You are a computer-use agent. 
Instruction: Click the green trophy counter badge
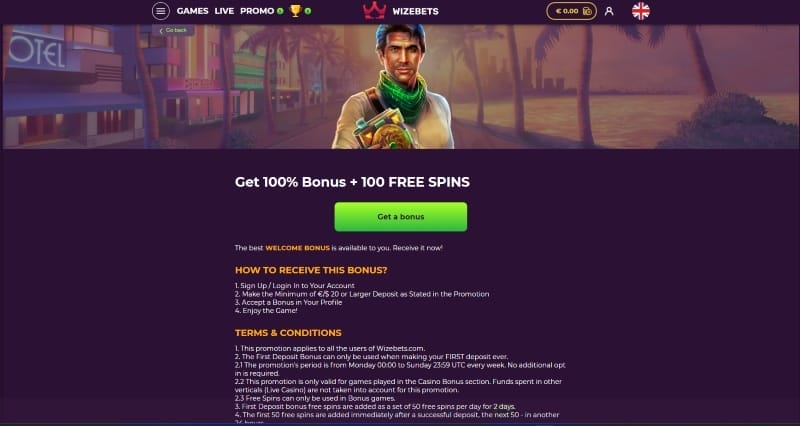tap(308, 11)
